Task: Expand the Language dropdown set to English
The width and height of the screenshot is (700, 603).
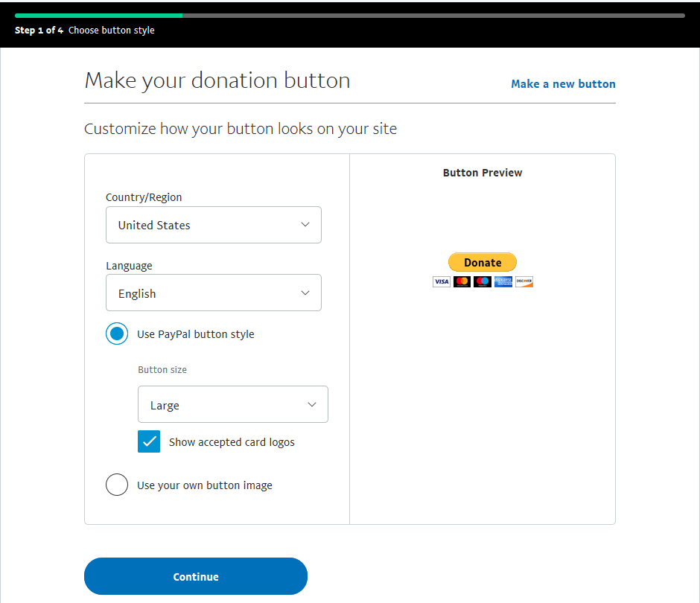Action: click(x=214, y=293)
